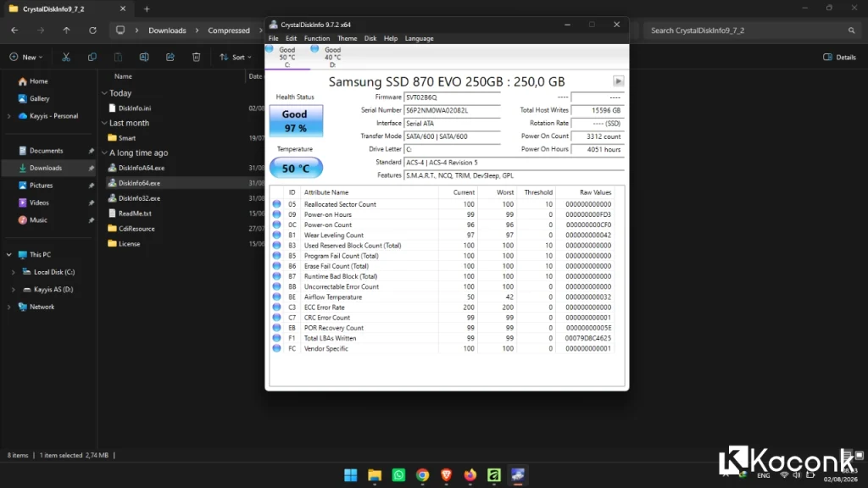
Task: Open Documents in Quick access
Action: 47,151
